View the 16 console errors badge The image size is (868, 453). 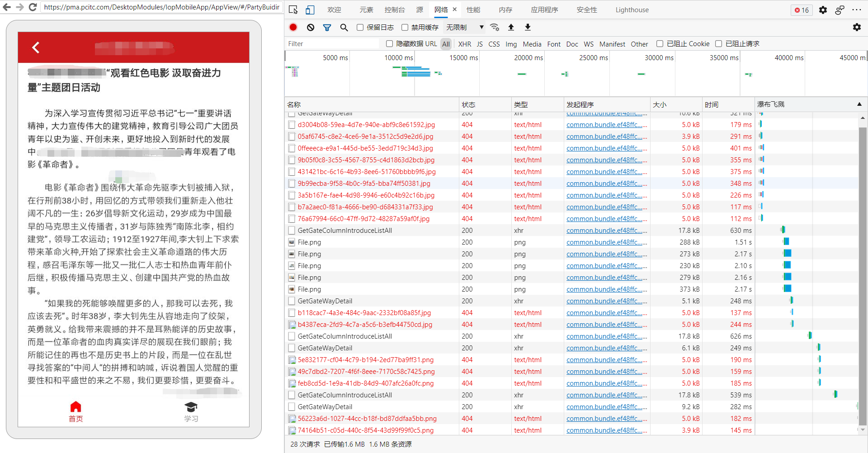click(x=801, y=9)
